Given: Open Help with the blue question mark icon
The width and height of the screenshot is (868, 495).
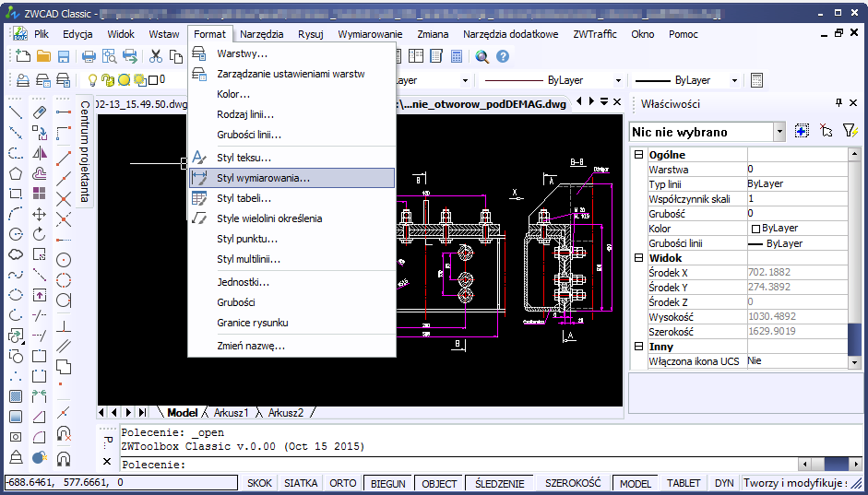Looking at the screenshot, I should pyautogui.click(x=502, y=56).
